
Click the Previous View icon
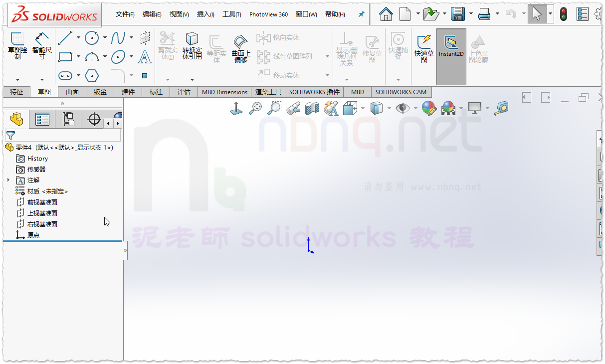click(294, 108)
